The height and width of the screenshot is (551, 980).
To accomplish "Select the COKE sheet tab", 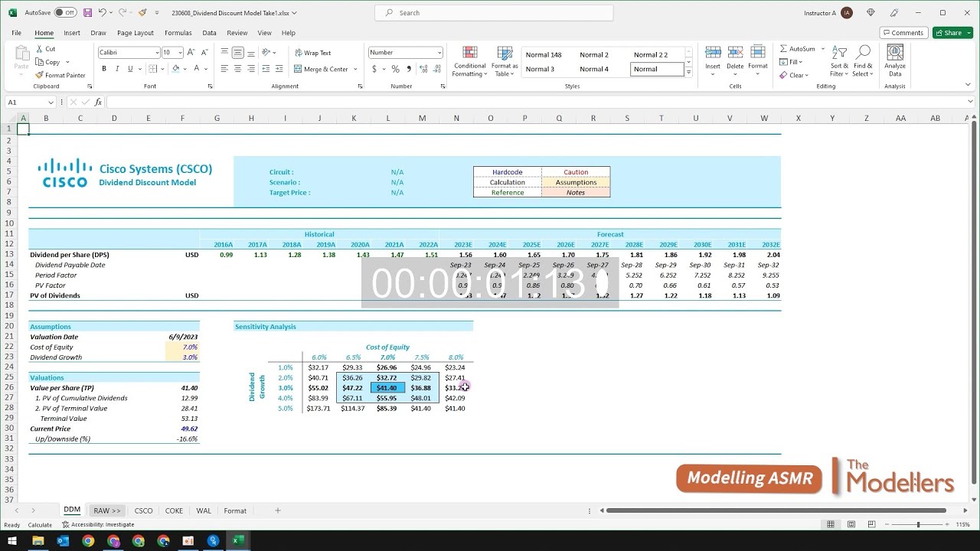I will pyautogui.click(x=174, y=510).
